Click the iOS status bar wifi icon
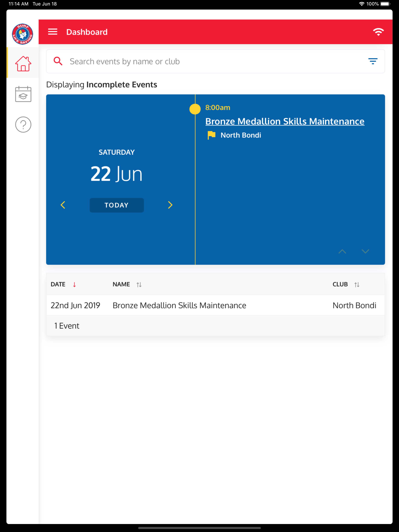 click(x=361, y=4)
